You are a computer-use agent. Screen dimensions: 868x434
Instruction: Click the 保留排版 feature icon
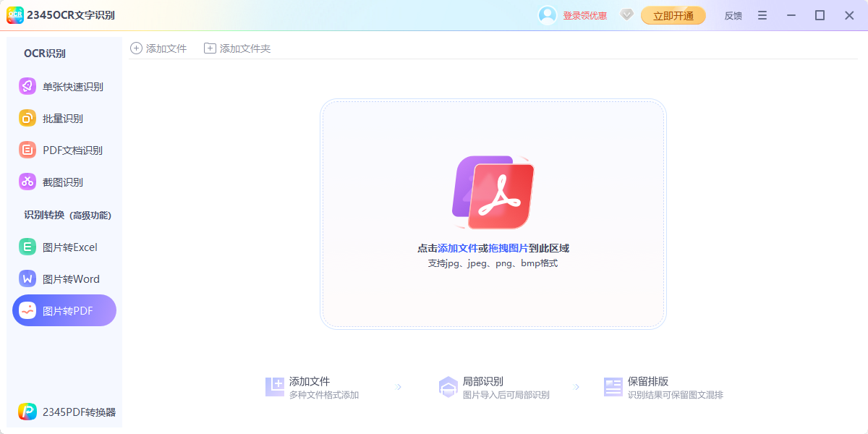point(613,387)
